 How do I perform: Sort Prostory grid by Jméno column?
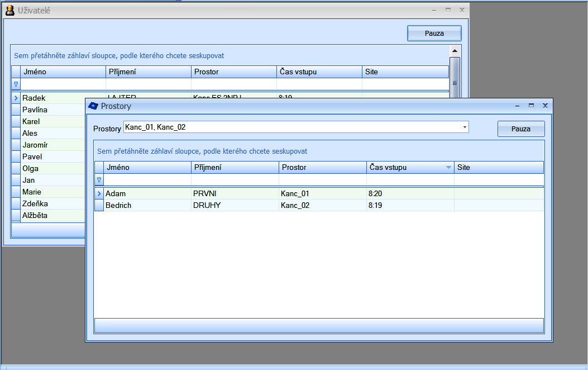(147, 168)
